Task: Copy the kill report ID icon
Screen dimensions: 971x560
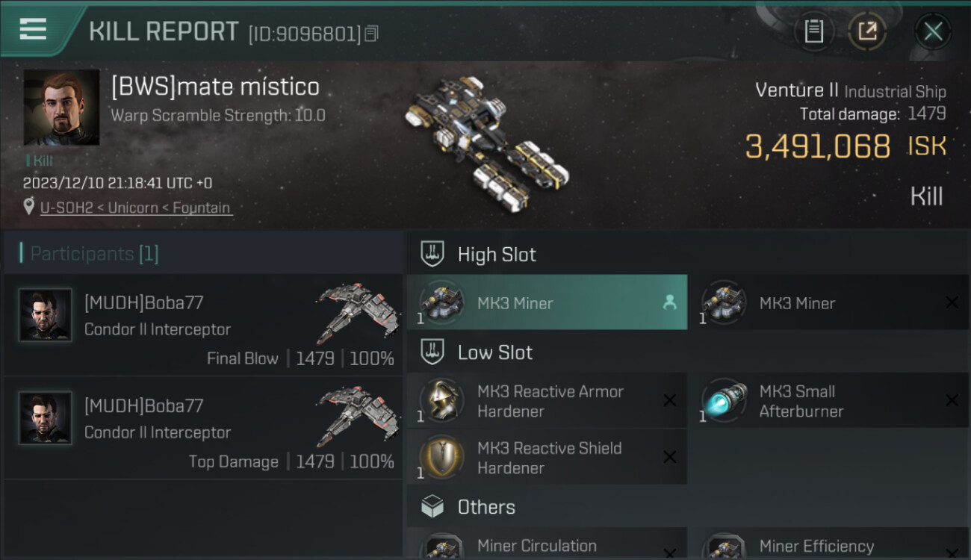Action: [x=372, y=34]
